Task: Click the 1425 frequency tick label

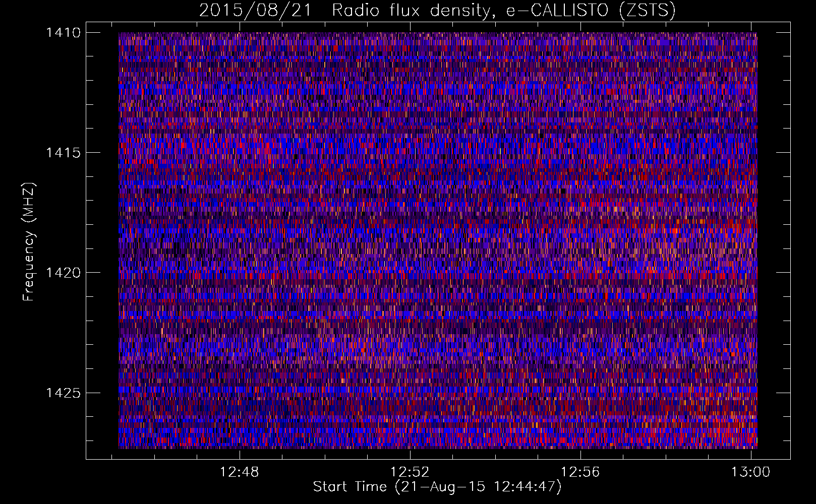Action: (63, 393)
